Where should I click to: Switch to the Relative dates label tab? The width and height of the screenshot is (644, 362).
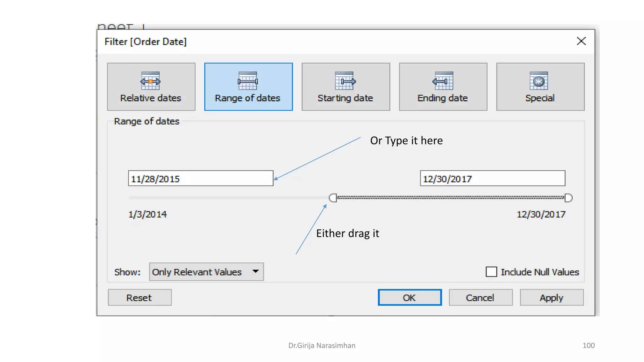tap(151, 98)
